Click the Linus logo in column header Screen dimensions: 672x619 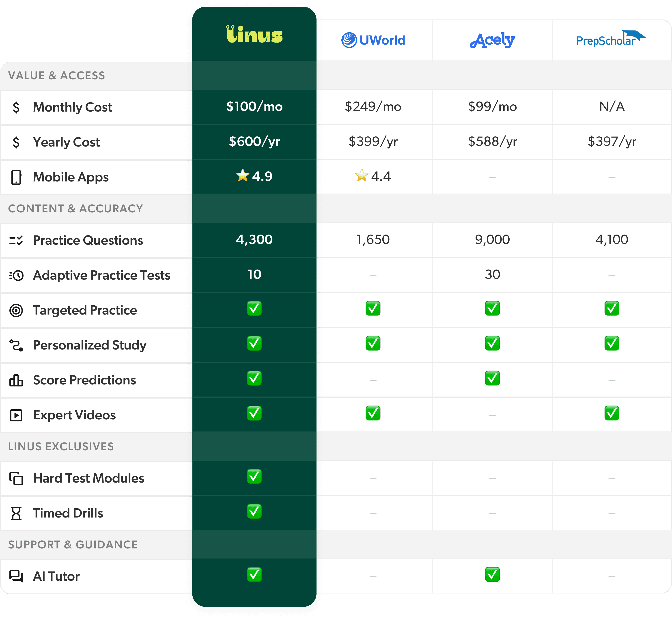click(254, 35)
